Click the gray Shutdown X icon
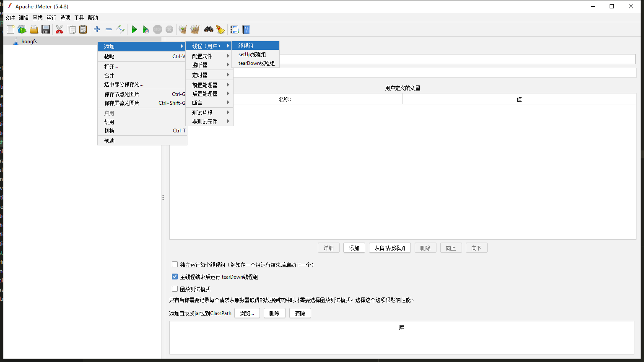 tap(169, 29)
